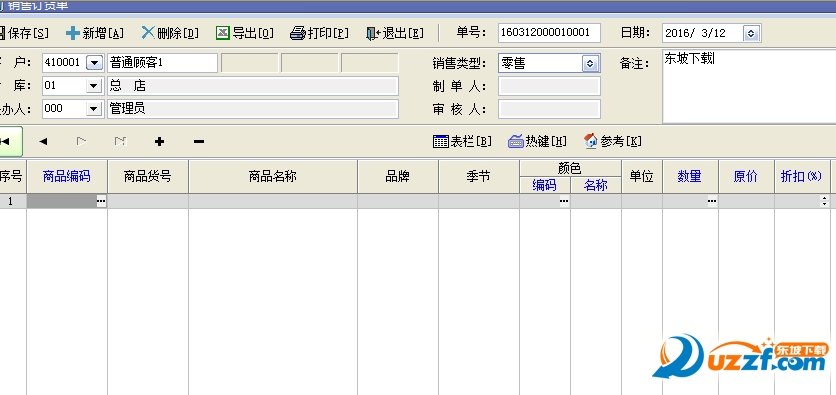836x395 pixels.
Task: Click the 单号 order number field
Action: (549, 33)
